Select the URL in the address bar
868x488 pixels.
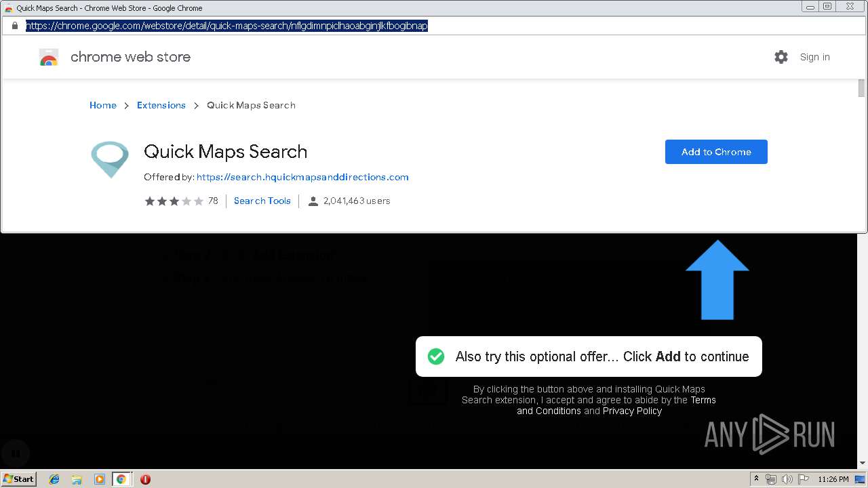point(226,26)
